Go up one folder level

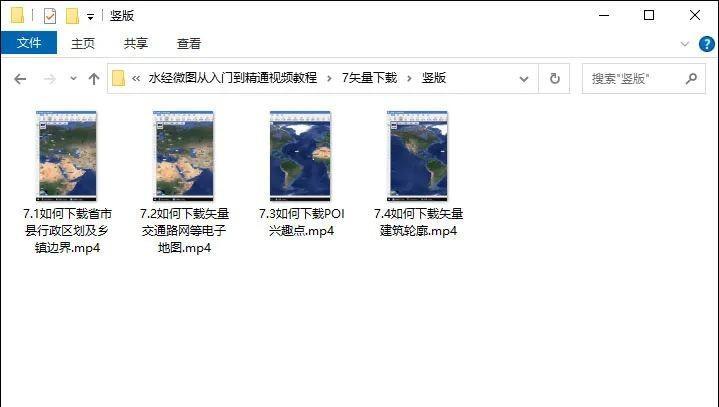(94, 79)
